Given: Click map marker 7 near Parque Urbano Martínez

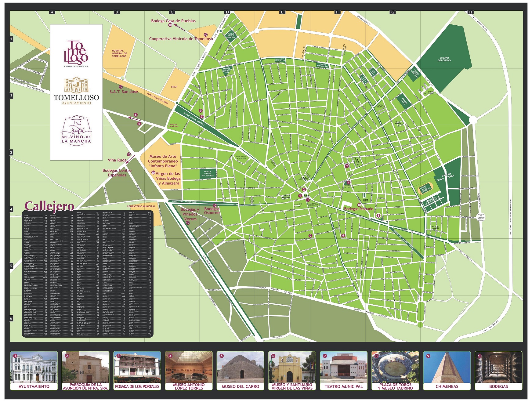Looking at the screenshot, I should (201, 117).
